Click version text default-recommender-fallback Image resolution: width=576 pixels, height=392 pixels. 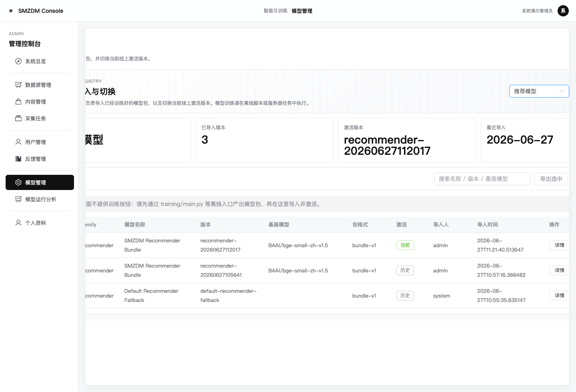click(x=228, y=296)
